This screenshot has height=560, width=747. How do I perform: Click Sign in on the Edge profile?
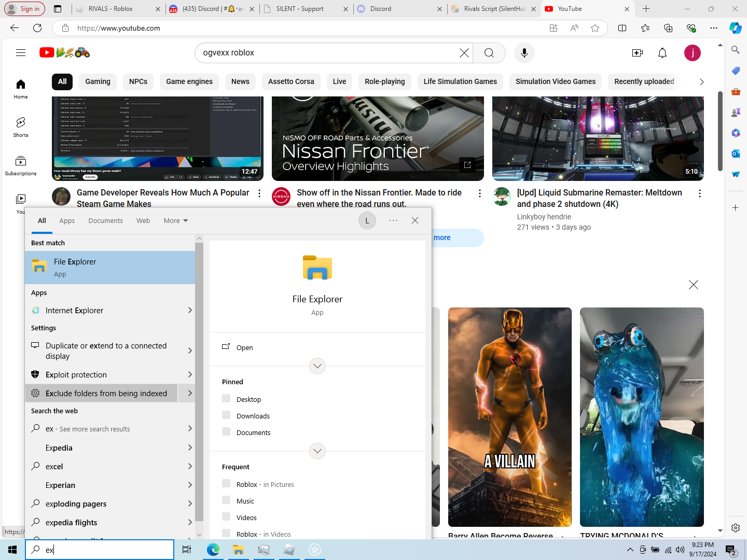pos(24,9)
